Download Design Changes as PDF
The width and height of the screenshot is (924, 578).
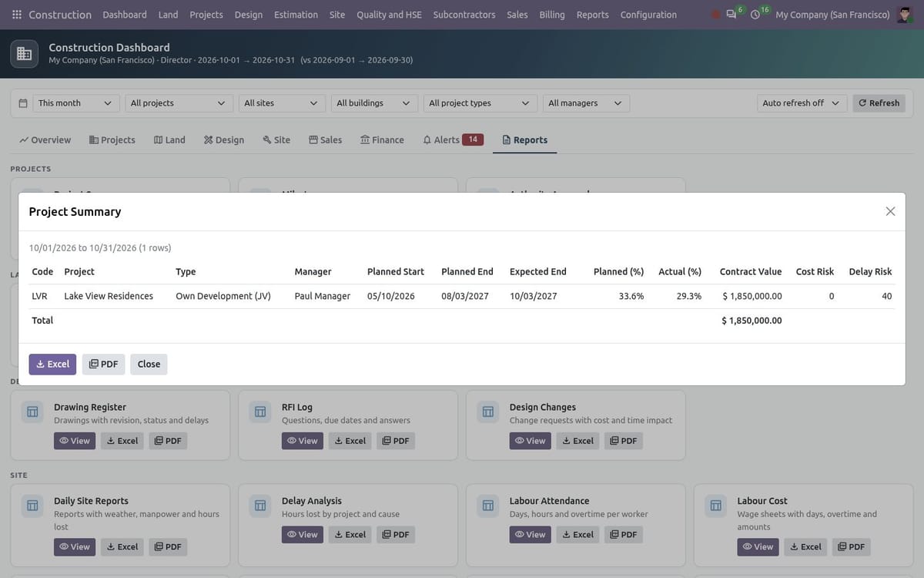click(623, 441)
